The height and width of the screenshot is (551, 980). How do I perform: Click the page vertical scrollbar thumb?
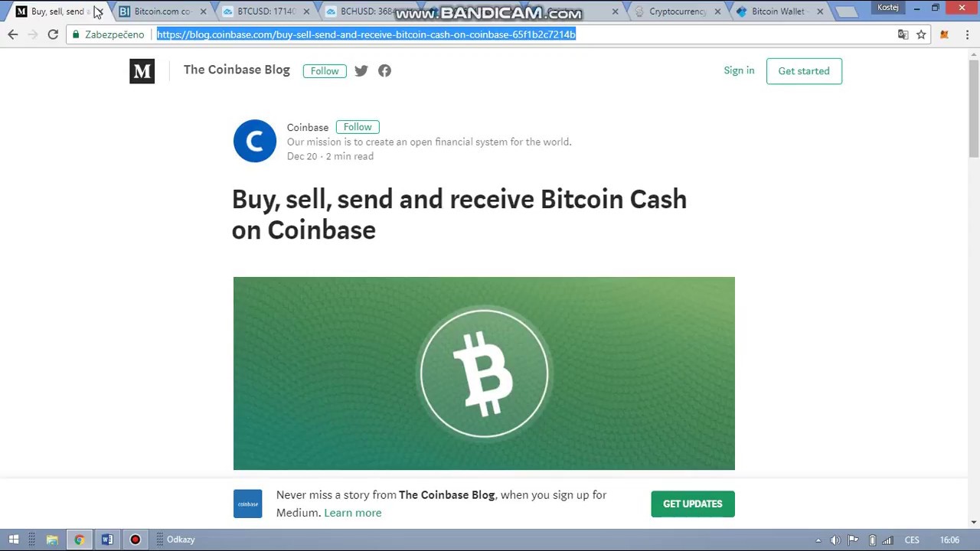pos(974,107)
